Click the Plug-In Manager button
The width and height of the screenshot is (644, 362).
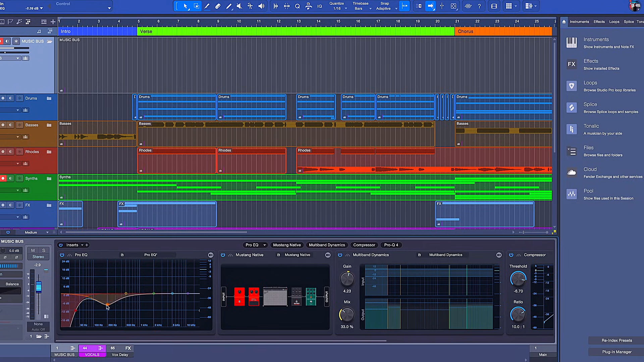coord(616,352)
